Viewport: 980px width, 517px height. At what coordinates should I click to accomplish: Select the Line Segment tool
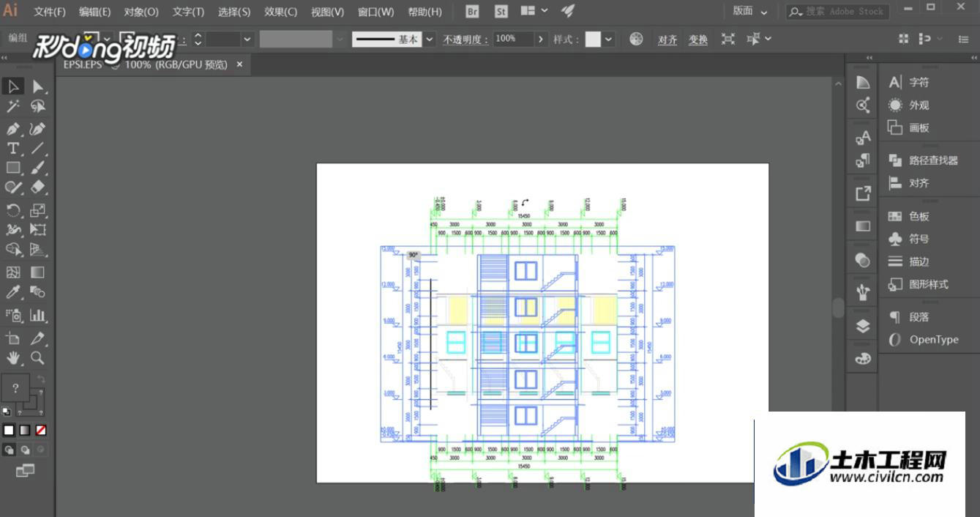(x=38, y=148)
